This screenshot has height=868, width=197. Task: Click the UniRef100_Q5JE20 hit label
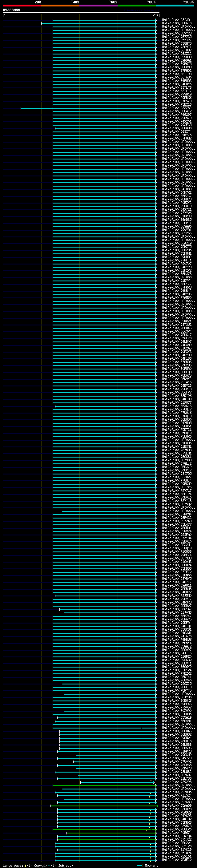(x=177, y=860)
